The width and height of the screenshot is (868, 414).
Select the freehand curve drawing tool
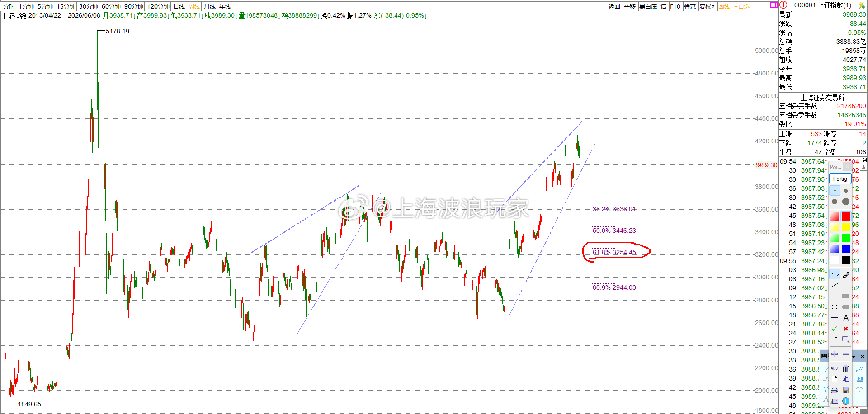click(x=835, y=274)
